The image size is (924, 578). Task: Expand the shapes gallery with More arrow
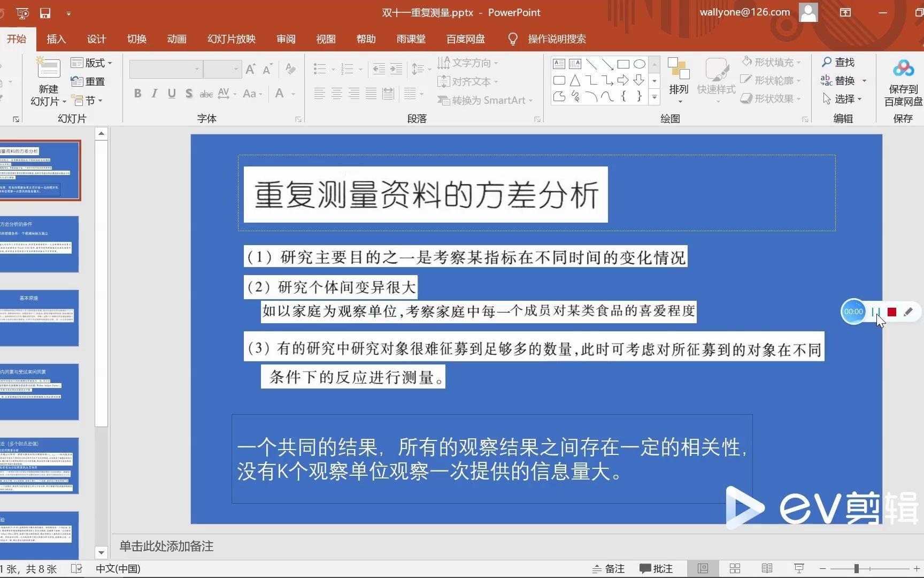pyautogui.click(x=654, y=98)
